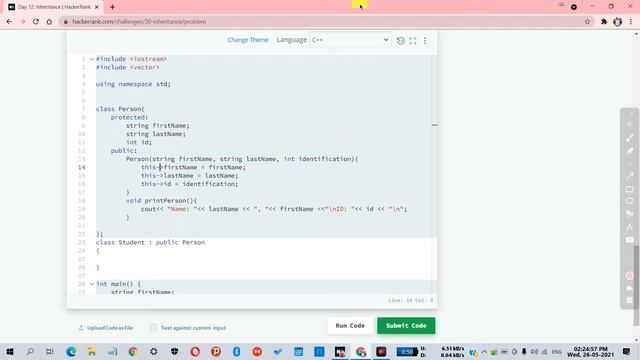640x360 pixels.
Task: Open the Language C++ dropdown
Action: coord(350,40)
